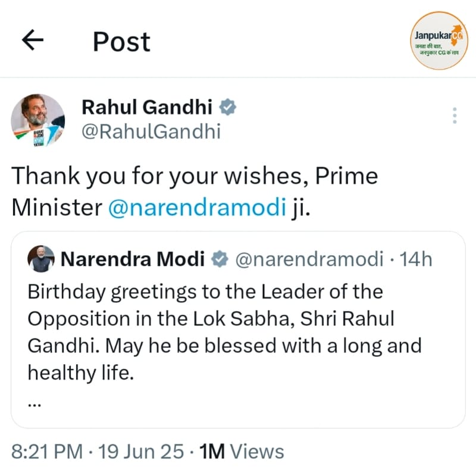
Task: Open the three-dot post options menu
Action: [455, 115]
